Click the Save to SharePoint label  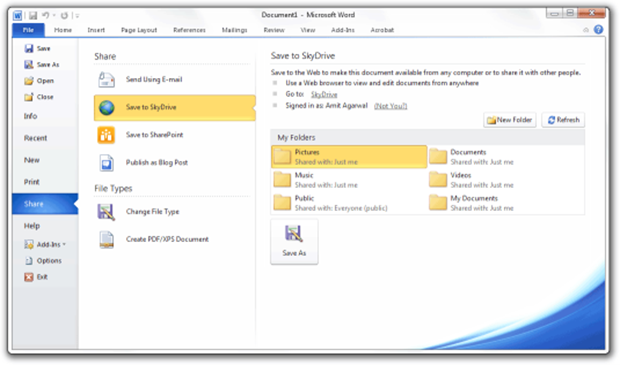tap(154, 135)
